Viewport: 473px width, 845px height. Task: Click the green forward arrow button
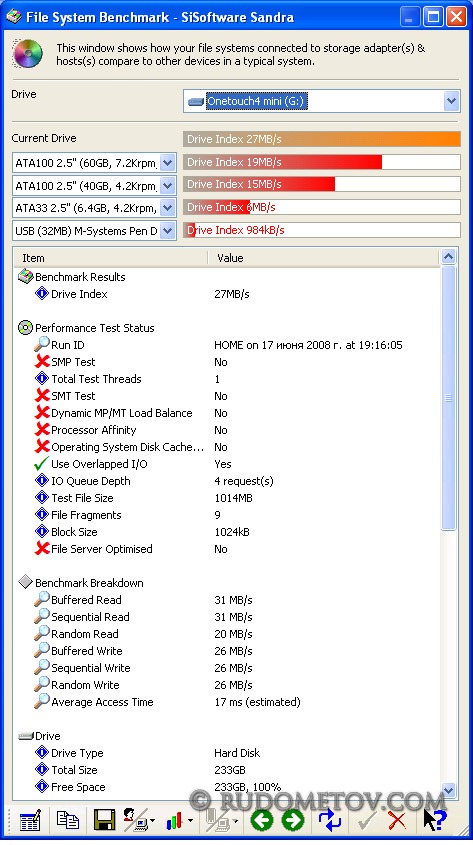tap(293, 820)
